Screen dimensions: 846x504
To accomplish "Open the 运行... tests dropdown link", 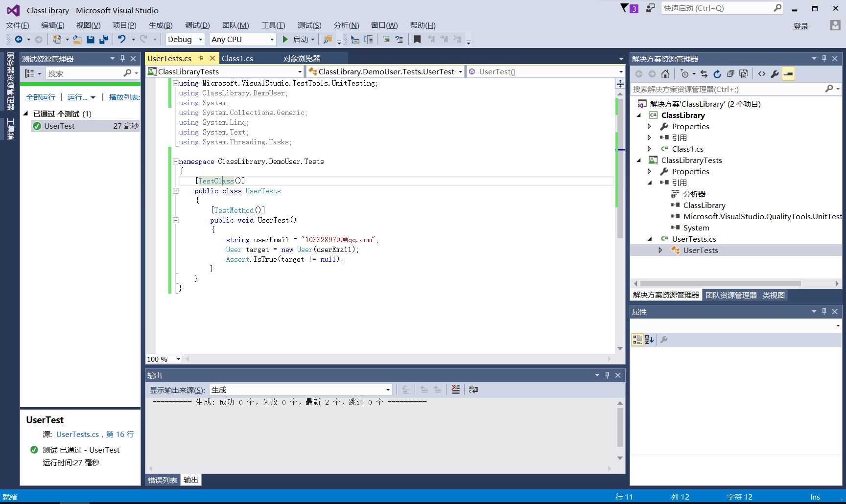I will click(81, 97).
